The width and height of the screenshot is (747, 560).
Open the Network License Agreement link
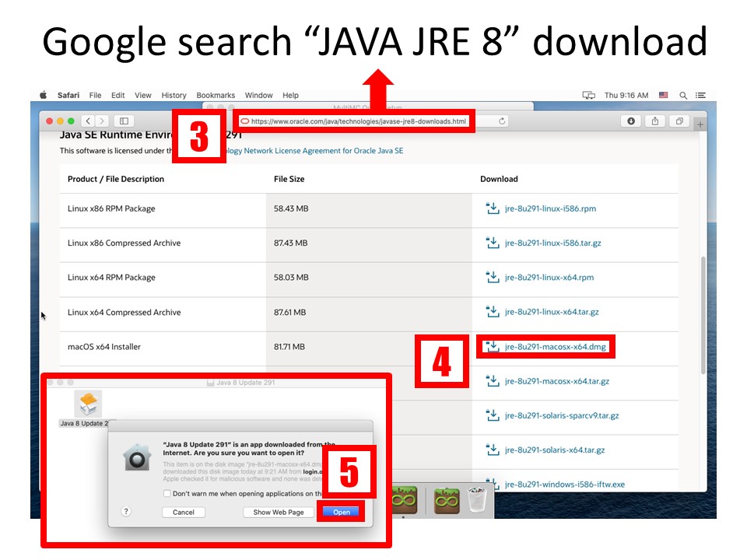pos(314,150)
